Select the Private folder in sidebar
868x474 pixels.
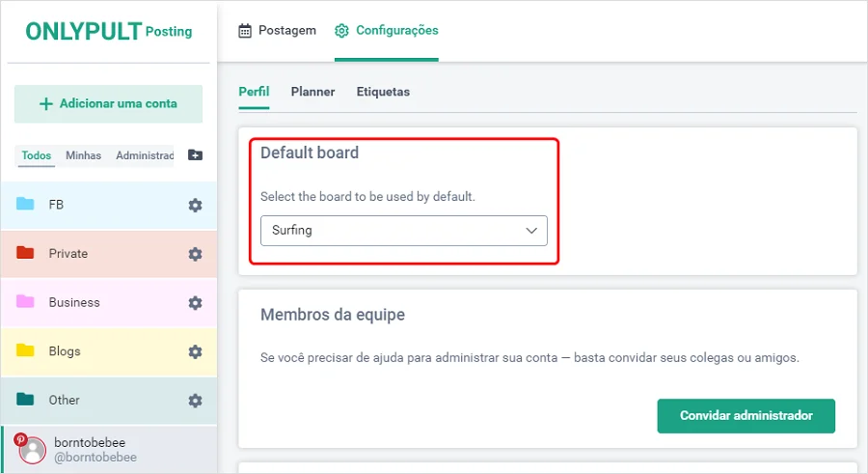(68, 254)
